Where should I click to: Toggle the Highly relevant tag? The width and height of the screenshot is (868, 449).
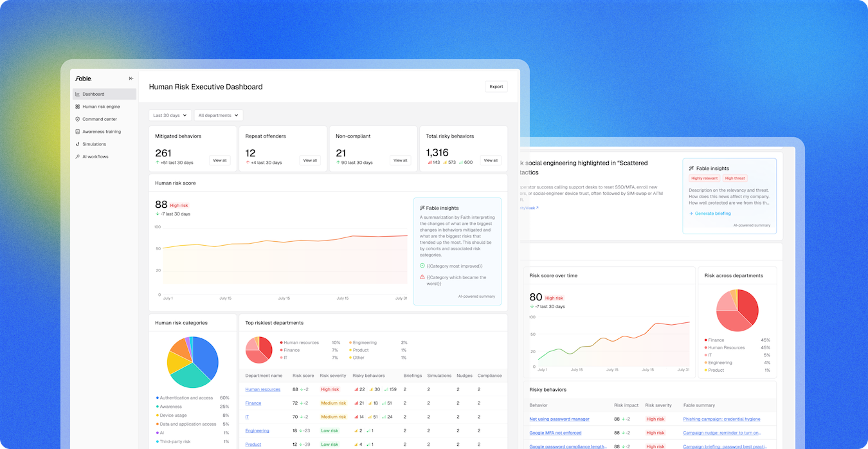click(x=705, y=178)
